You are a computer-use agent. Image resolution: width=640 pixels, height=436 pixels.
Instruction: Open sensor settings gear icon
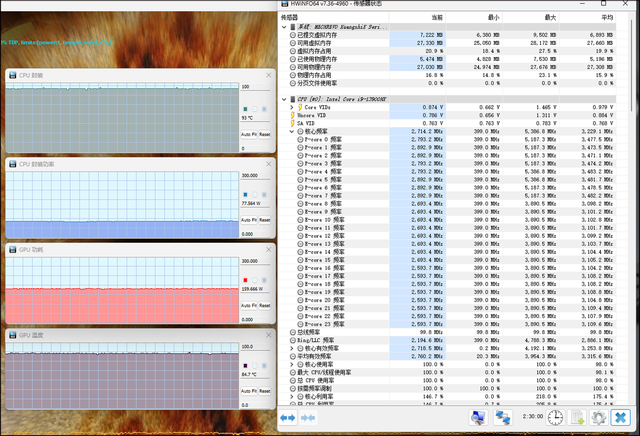[x=598, y=416]
